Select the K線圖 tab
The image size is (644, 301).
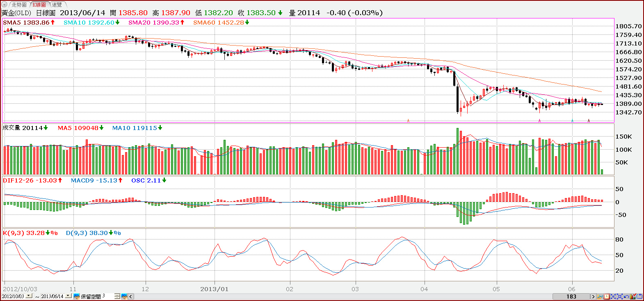pos(39,5)
